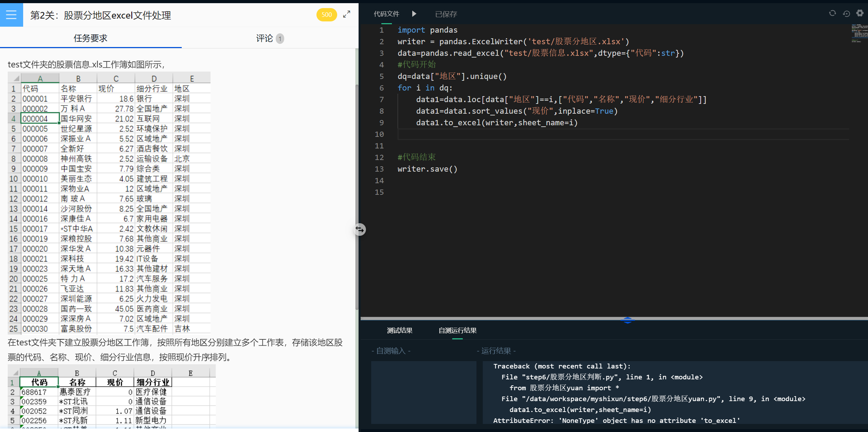This screenshot has height=432, width=868.
Task: Click the 500 points badge
Action: click(x=326, y=15)
